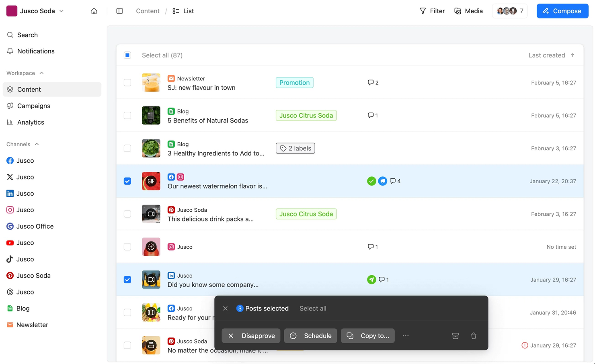Open the Jusco Soda workspace dropdown
Image resolution: width=595 pixels, height=364 pixels.
35,11
